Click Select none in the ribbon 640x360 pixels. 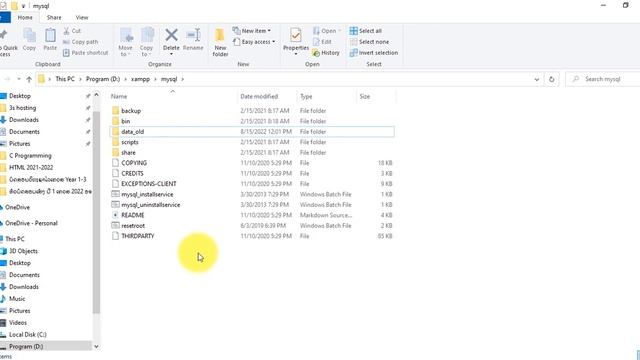[369, 42]
